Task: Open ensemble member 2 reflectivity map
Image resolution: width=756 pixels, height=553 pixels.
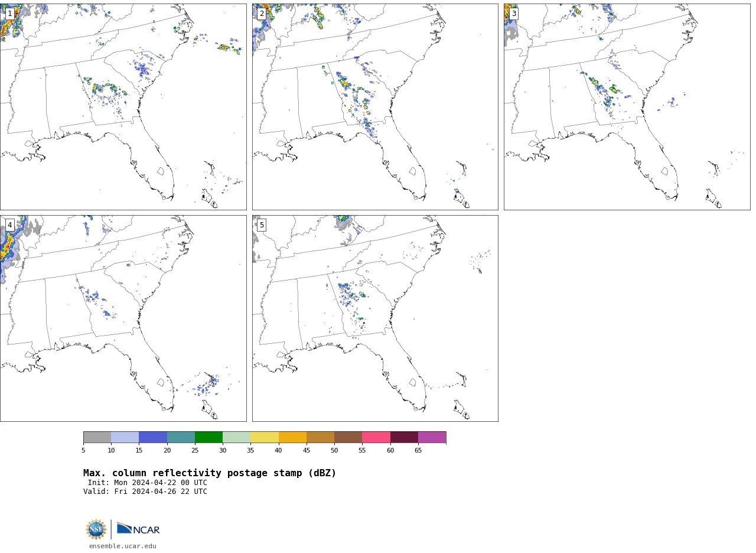Action: [x=375, y=107]
